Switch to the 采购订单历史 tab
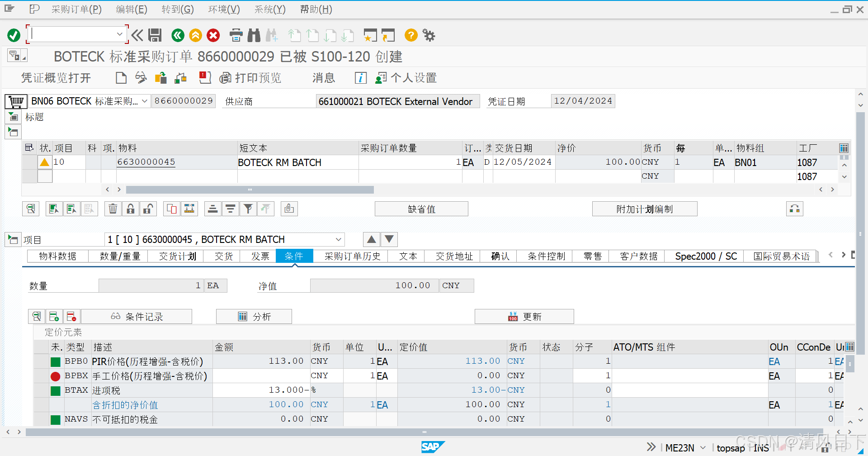The height and width of the screenshot is (456, 868). coord(353,256)
